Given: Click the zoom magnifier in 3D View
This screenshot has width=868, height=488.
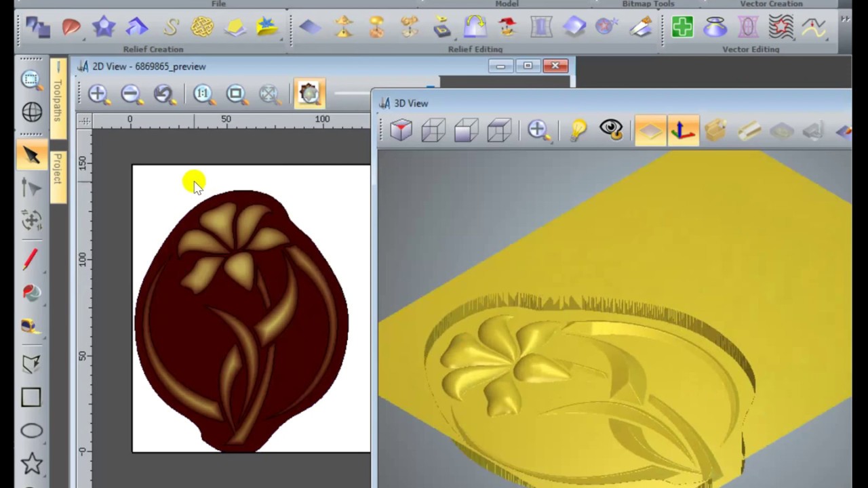Looking at the screenshot, I should (538, 130).
